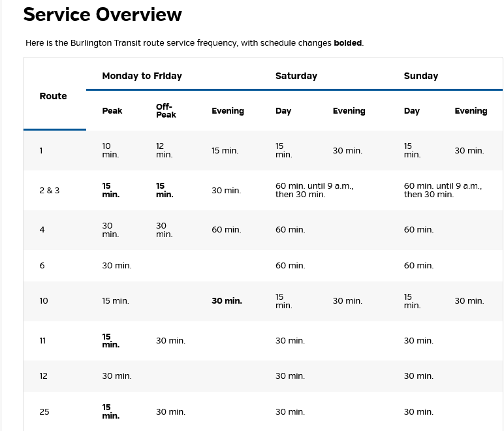This screenshot has height=431, width=504.
Task: Select the Off-Peak column subheader
Action: pyautogui.click(x=166, y=111)
